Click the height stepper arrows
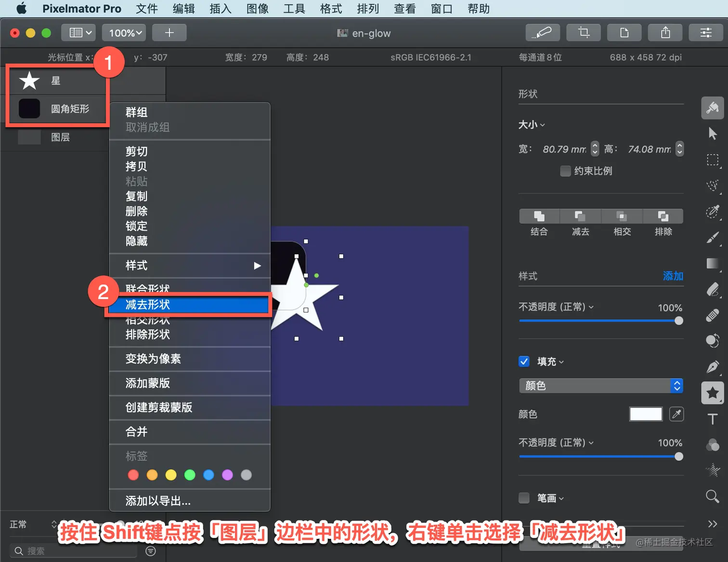728x562 pixels. pos(679,149)
